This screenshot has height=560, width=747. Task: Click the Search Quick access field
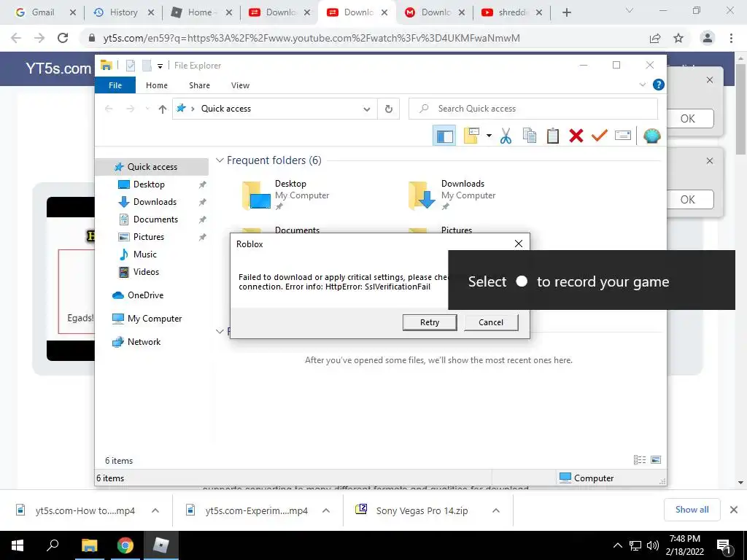click(x=533, y=109)
